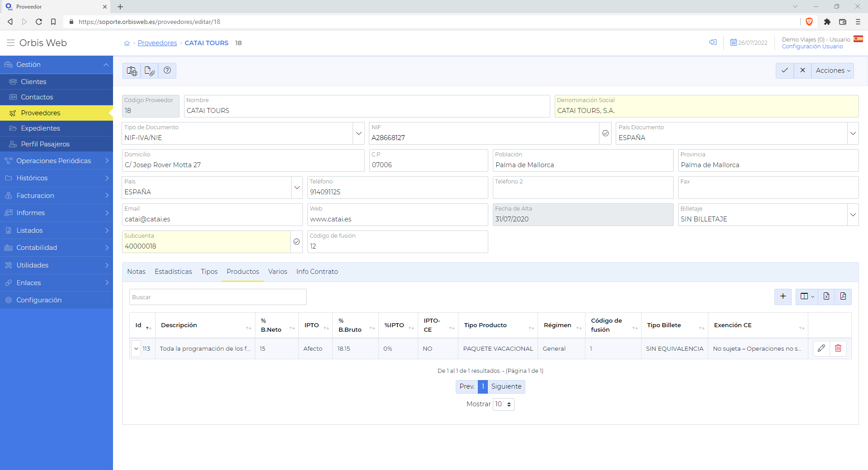Open País dropdown showing ESPAÑA

coord(297,188)
